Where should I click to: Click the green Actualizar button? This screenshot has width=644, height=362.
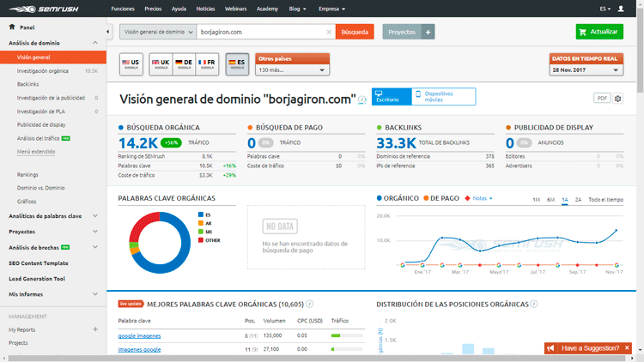point(599,32)
